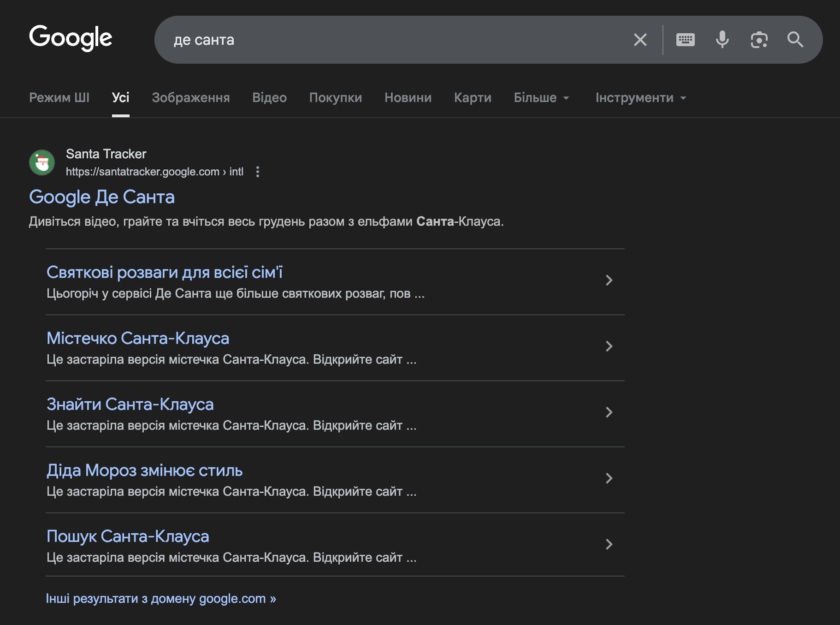Screen dimensions: 840x625
Task: Click Інші результати з домену google.com
Action: coord(160,599)
